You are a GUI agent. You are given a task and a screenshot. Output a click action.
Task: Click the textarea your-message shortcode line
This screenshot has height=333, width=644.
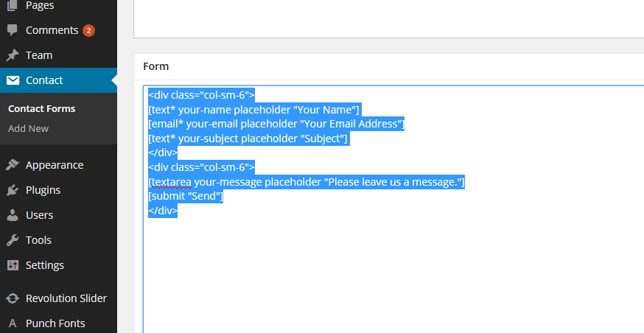tap(306, 182)
